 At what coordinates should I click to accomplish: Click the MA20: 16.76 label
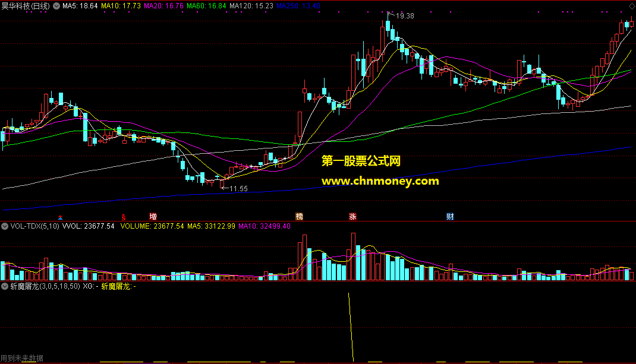pos(164,6)
